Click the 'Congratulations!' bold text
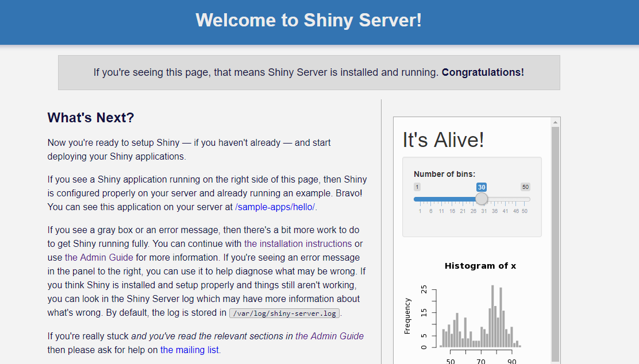Image resolution: width=639 pixels, height=364 pixels. point(483,72)
